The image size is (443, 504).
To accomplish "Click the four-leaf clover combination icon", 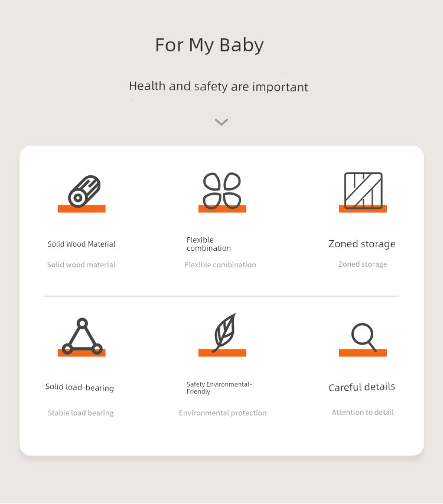I will point(222,191).
